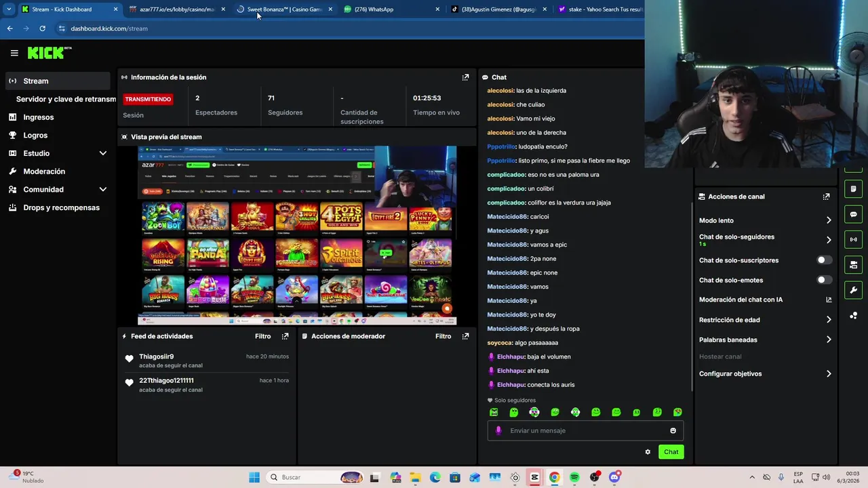Focus the taskbar Buscar search box

click(315, 477)
